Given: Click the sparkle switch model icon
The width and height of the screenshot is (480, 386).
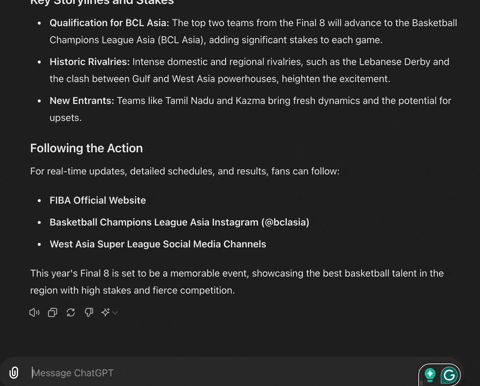Looking at the screenshot, I should pyautogui.click(x=105, y=312).
